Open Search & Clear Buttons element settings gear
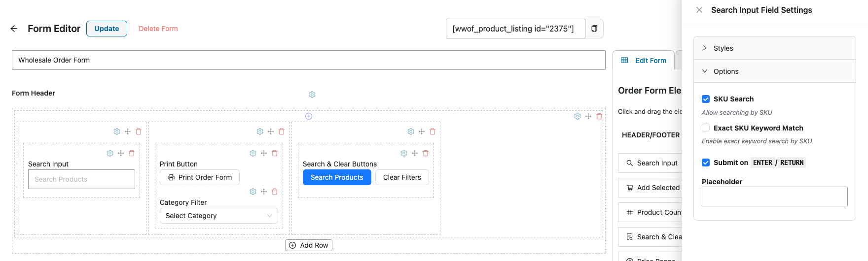868x261 pixels. tap(404, 153)
